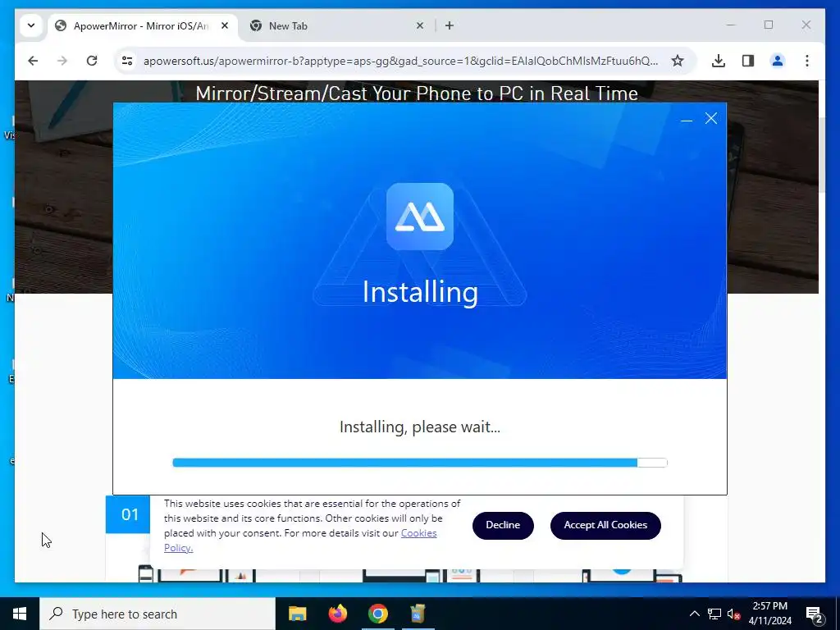Minimize the Chrome window
840x630 pixels.
(x=731, y=25)
